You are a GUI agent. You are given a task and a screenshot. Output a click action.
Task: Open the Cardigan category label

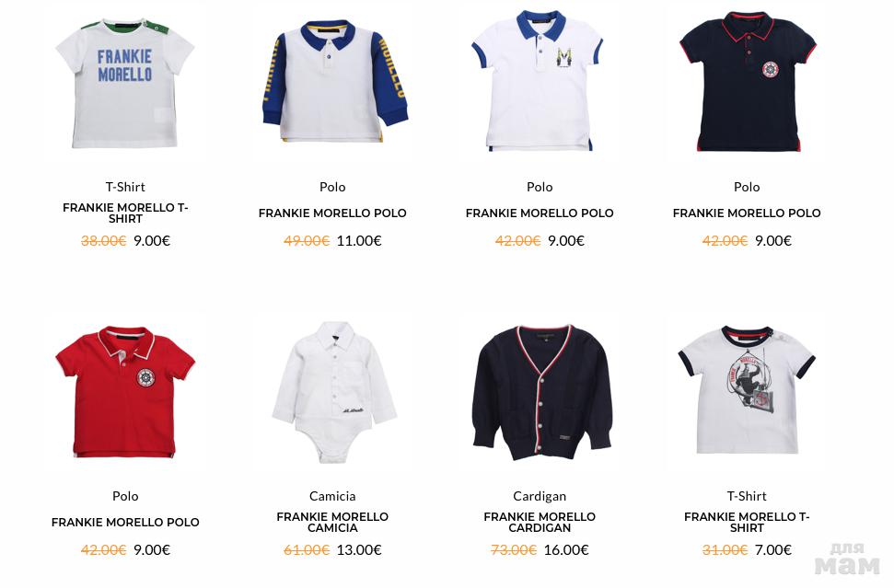(x=540, y=496)
